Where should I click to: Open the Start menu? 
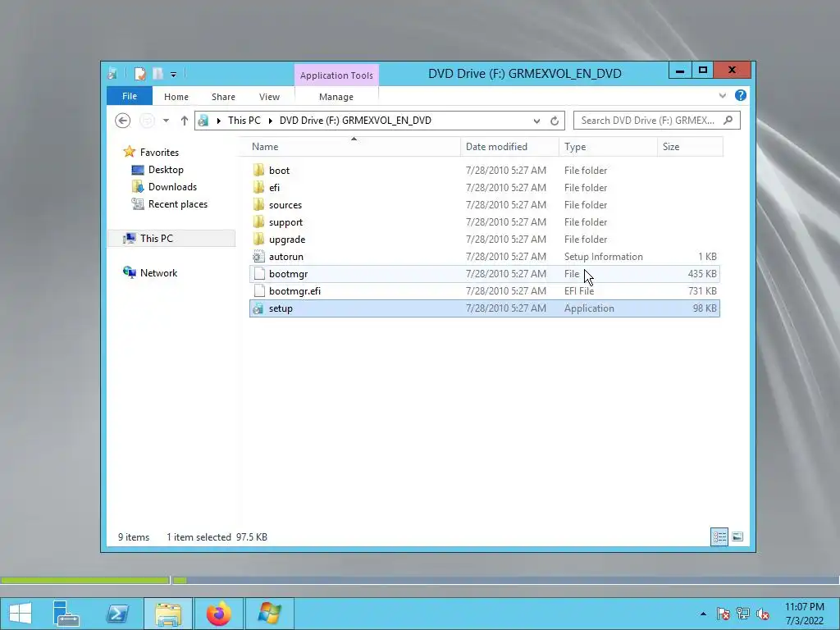(21, 614)
